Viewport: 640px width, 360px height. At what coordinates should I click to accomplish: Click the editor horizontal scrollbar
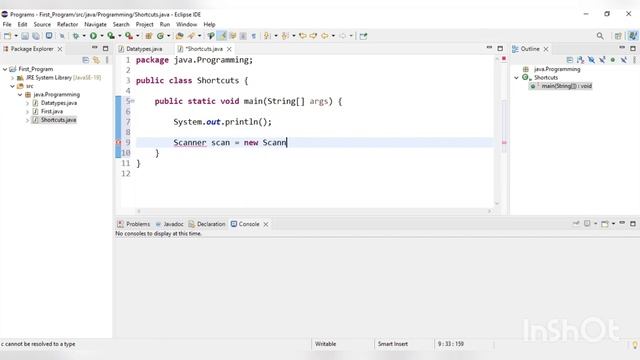(314, 211)
